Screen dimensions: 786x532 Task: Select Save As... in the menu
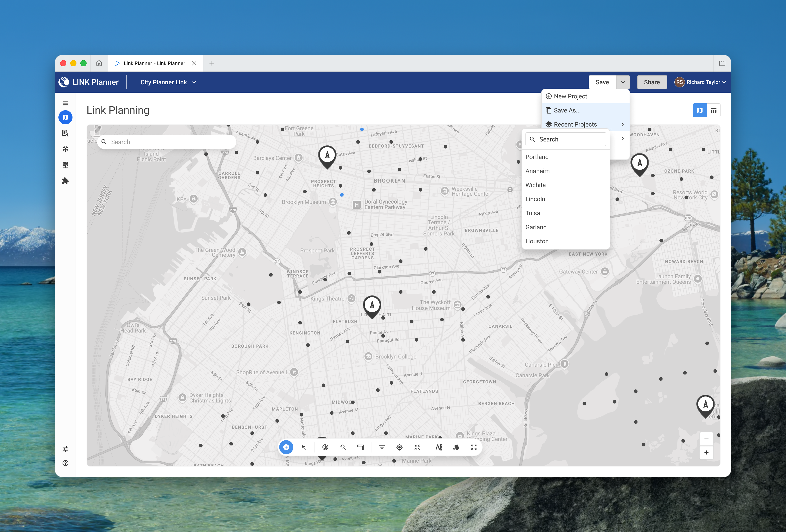tap(585, 110)
